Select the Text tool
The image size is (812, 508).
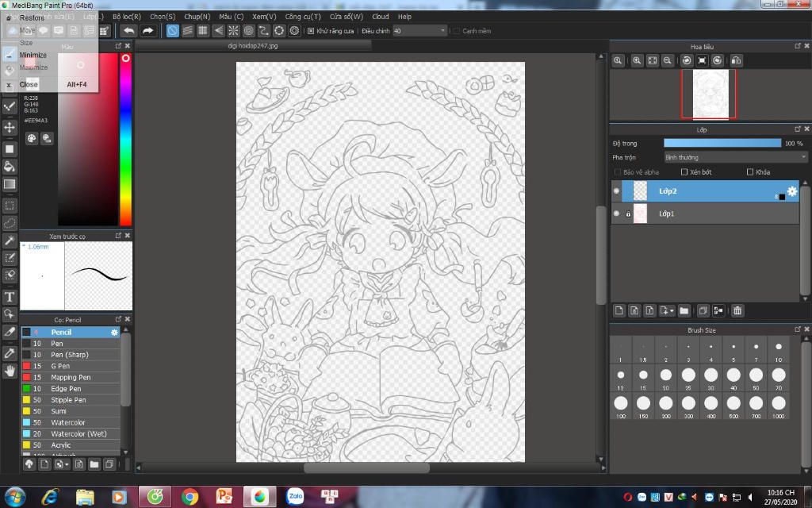(x=10, y=297)
